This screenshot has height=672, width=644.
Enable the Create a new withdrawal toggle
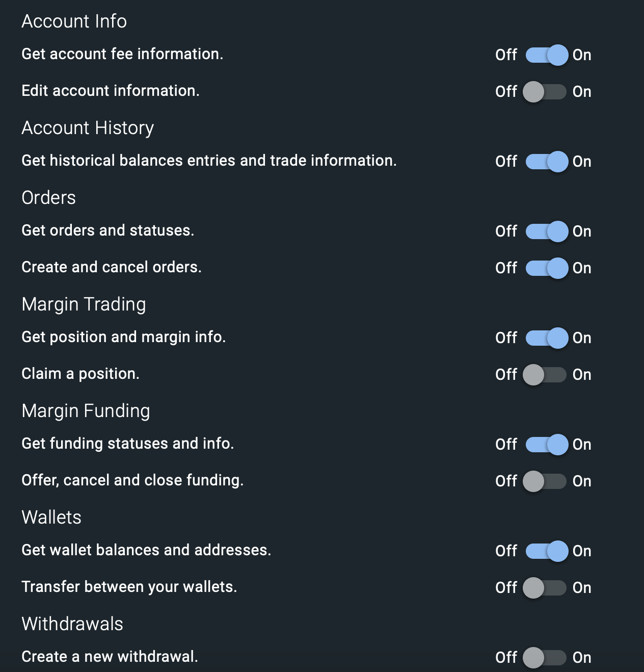tap(545, 658)
